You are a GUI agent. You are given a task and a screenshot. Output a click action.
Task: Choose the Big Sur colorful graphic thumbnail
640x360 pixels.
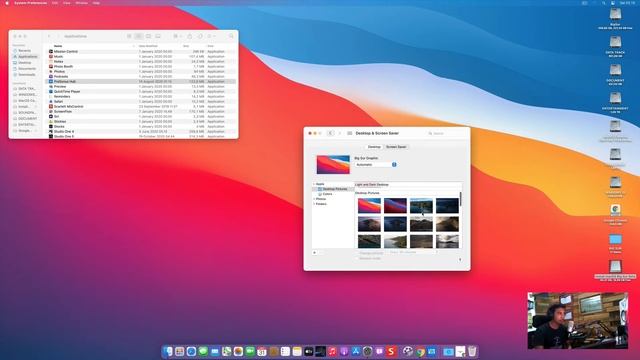pyautogui.click(x=369, y=206)
